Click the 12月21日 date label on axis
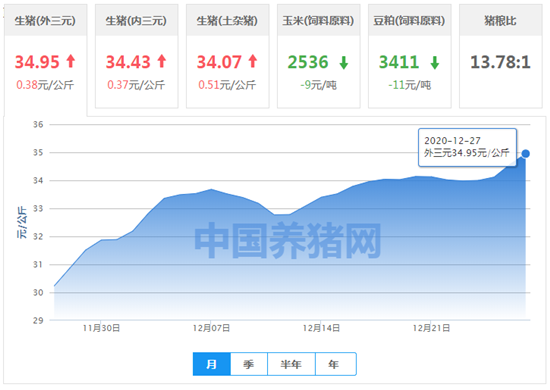Screen dimensions: 550x390 pyautogui.click(x=431, y=328)
